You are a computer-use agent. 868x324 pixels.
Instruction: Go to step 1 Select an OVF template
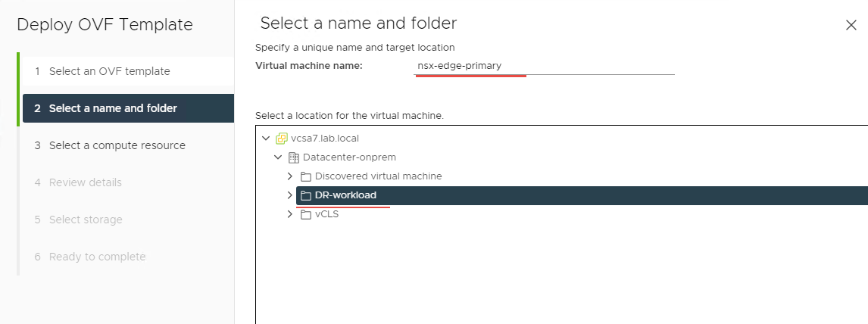pyautogui.click(x=109, y=71)
